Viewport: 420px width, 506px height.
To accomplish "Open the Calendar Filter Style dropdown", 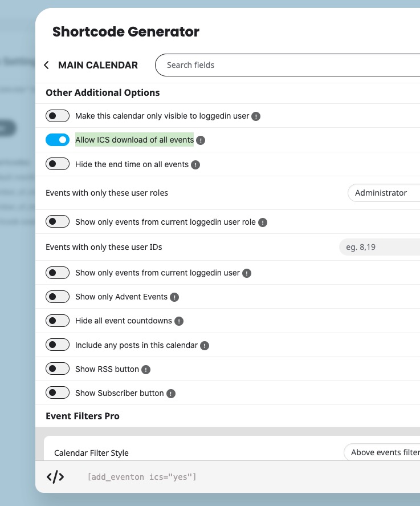I will click(x=382, y=452).
